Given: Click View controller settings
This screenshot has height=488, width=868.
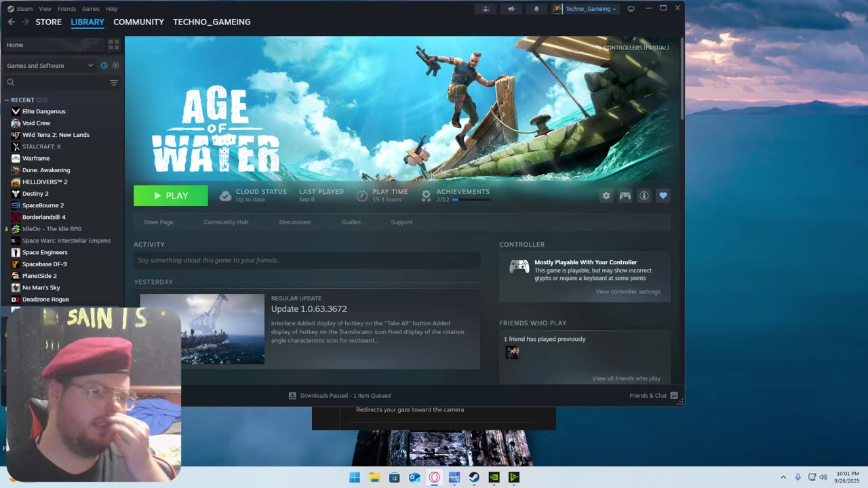Looking at the screenshot, I should coord(628,292).
